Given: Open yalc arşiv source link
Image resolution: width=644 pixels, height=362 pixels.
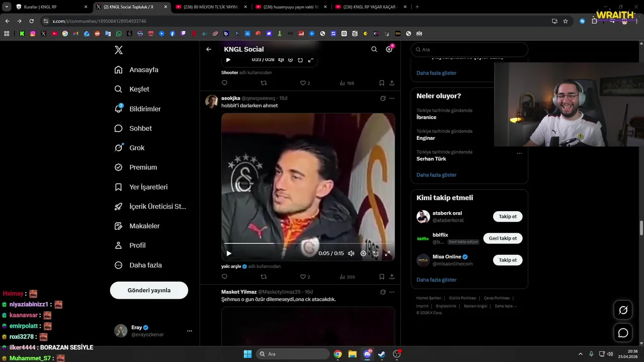Looking at the screenshot, I should click(234, 266).
